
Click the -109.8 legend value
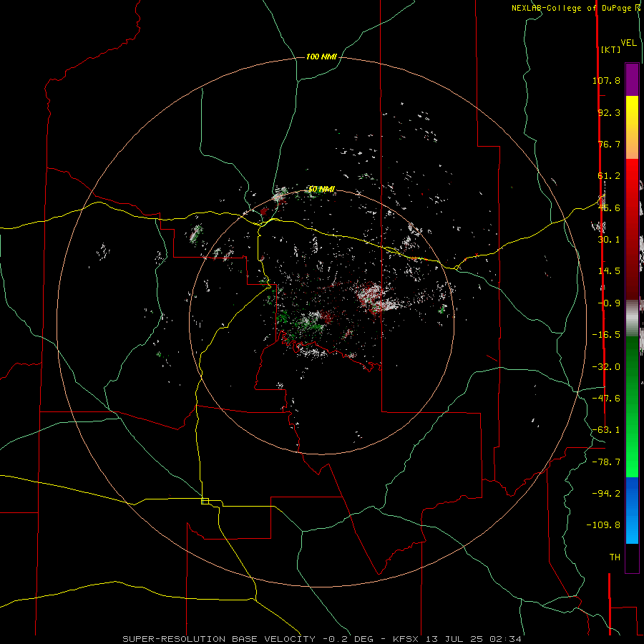point(603,525)
